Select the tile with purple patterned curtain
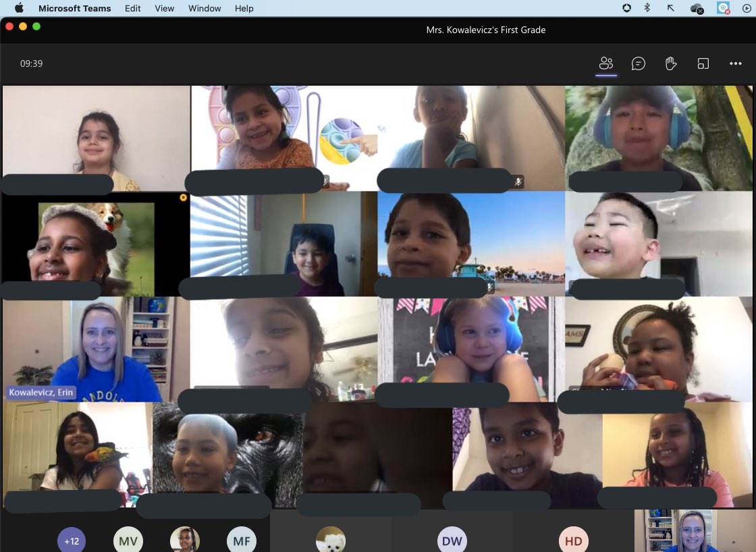 pyautogui.click(x=527, y=455)
